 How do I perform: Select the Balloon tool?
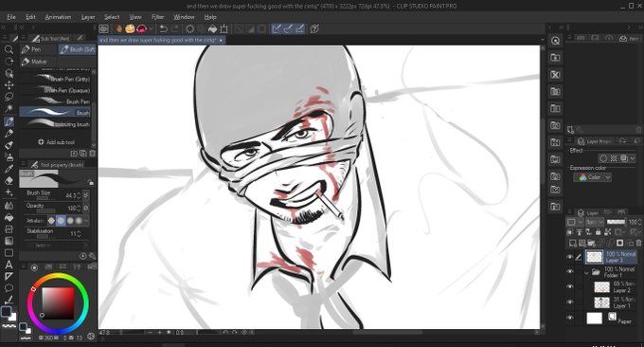[x=9, y=288]
